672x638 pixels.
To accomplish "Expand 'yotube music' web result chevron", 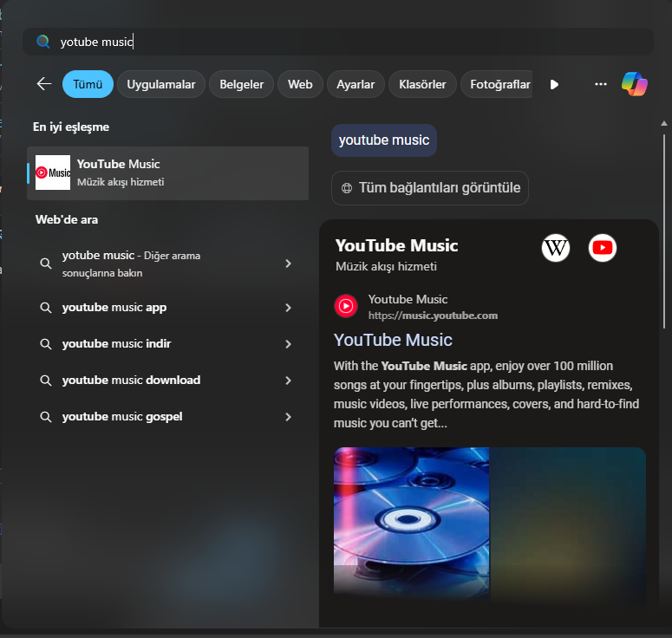I will (x=288, y=264).
